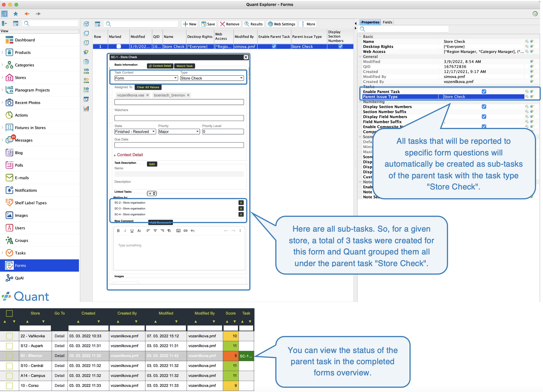Check the box for 22 - Vaňkovka row
This screenshot has width=543, height=392.
point(9,336)
